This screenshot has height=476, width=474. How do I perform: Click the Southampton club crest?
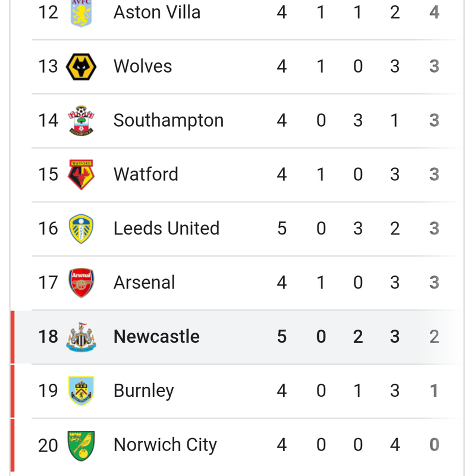(81, 121)
